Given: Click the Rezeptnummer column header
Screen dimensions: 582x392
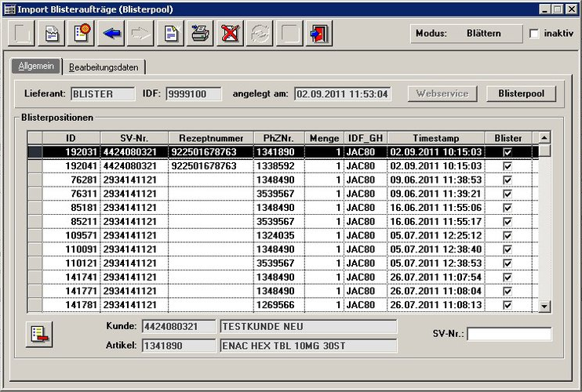Looking at the screenshot, I should pyautogui.click(x=209, y=138).
